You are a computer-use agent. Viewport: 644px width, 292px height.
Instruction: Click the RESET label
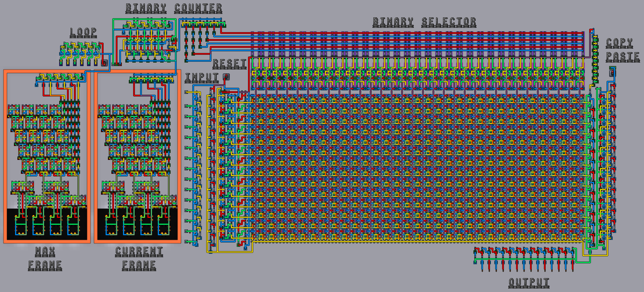(229, 64)
